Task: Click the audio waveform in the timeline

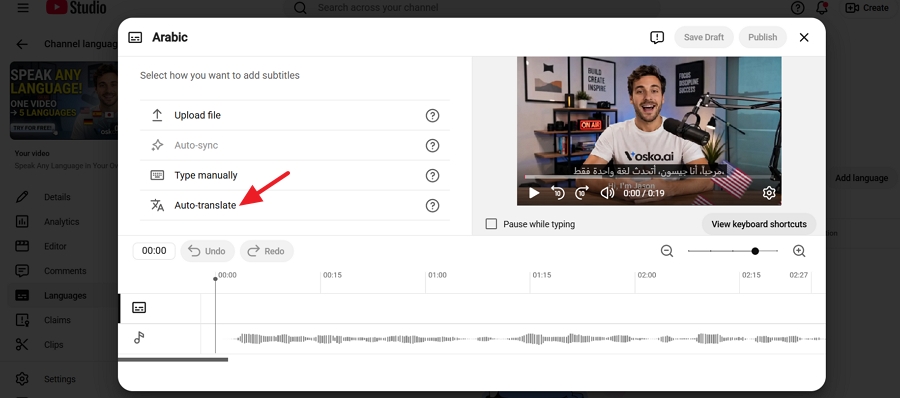Action: [x=528, y=339]
